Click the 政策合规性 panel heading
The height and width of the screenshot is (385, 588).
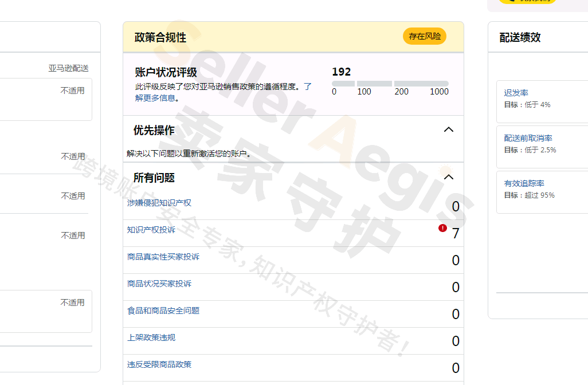(x=160, y=37)
